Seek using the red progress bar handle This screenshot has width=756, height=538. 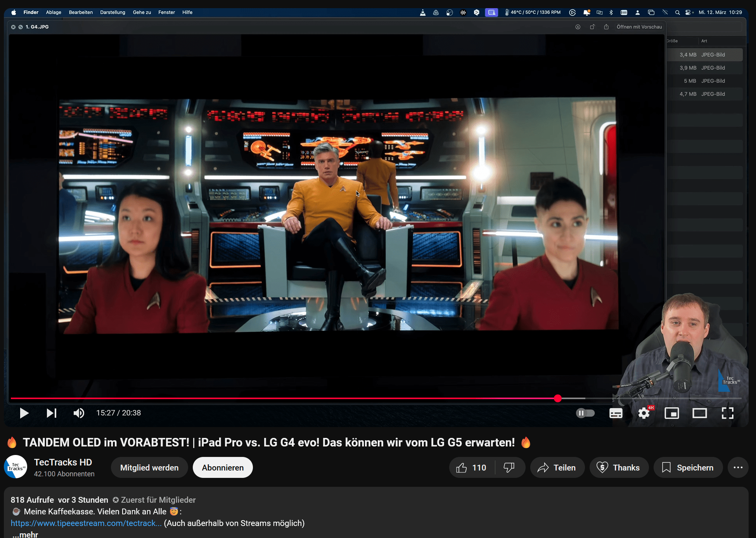pyautogui.click(x=558, y=398)
